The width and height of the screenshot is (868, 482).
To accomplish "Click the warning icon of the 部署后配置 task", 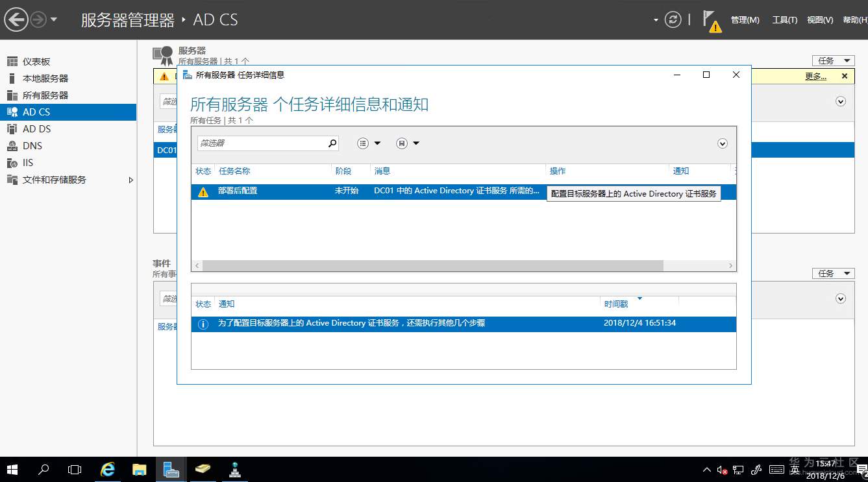I will [x=203, y=192].
